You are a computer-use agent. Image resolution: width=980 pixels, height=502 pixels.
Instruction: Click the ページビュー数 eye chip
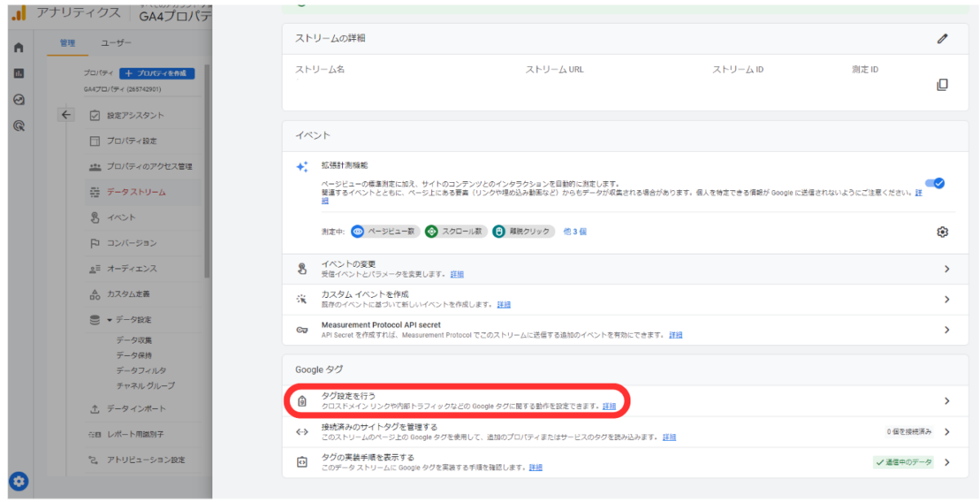click(x=385, y=231)
